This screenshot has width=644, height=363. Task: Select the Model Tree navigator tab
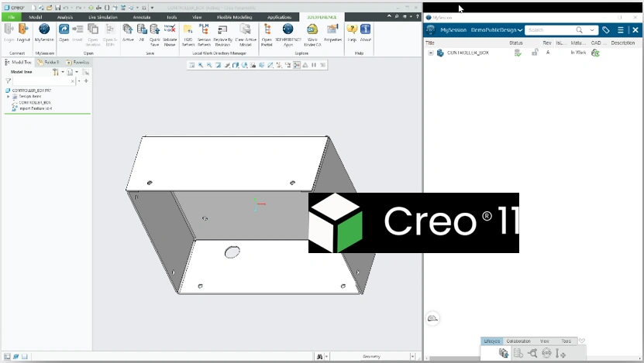18,63
